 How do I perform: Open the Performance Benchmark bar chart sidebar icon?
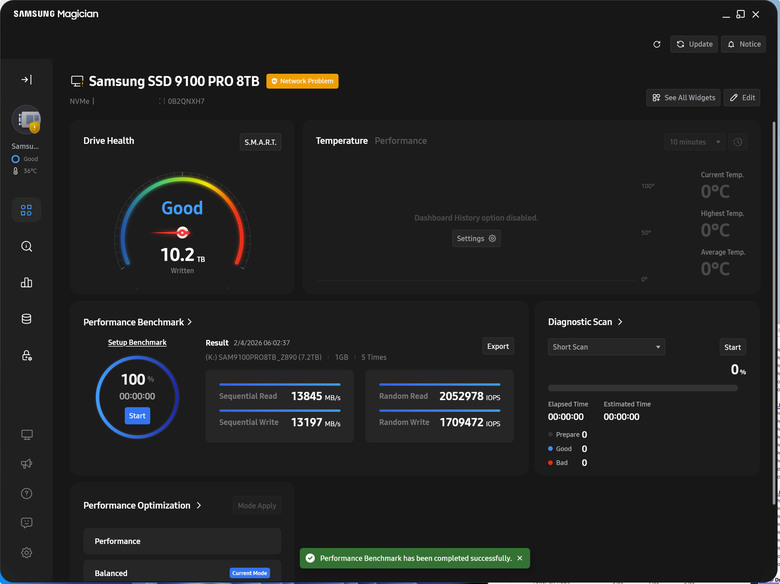(x=26, y=283)
